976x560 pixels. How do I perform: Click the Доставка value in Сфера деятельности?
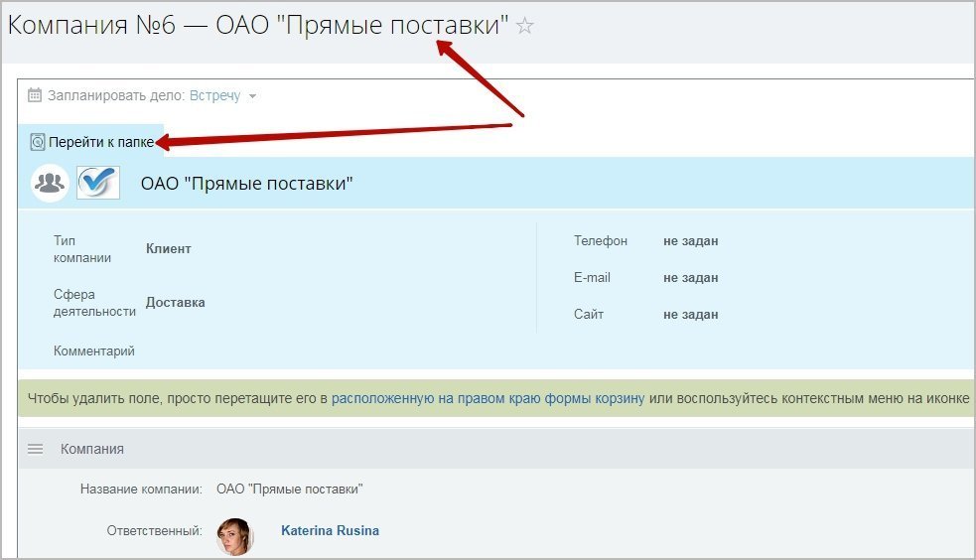(x=175, y=303)
